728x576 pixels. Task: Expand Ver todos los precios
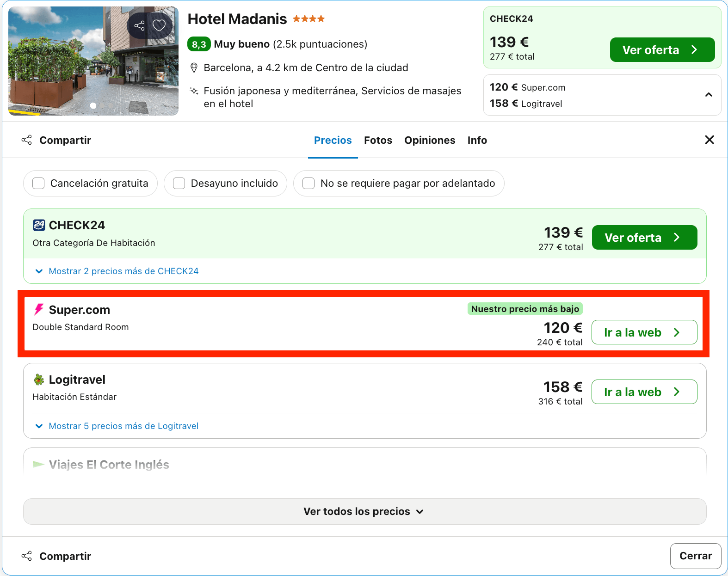click(x=364, y=511)
